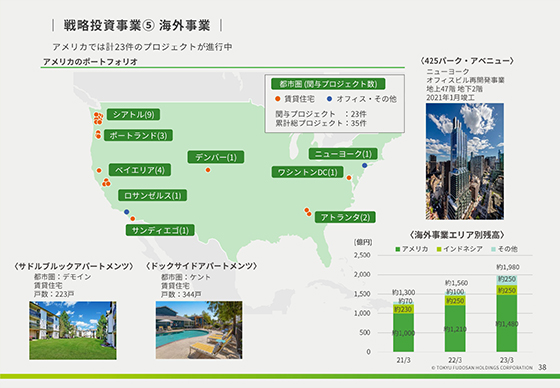
Task: Select the ベイエリア(4) label
Action: pos(140,170)
